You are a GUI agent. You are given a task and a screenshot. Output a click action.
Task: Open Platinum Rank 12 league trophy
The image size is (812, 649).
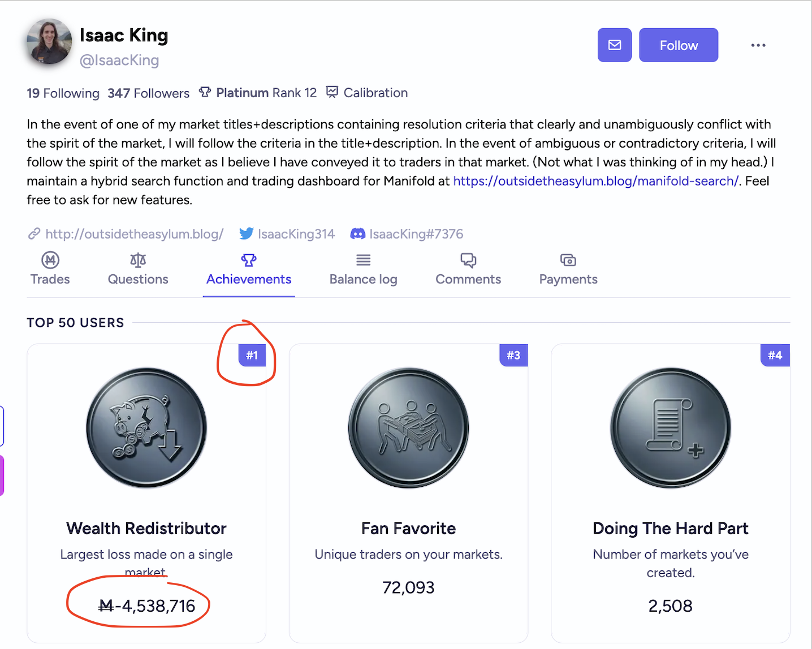258,93
